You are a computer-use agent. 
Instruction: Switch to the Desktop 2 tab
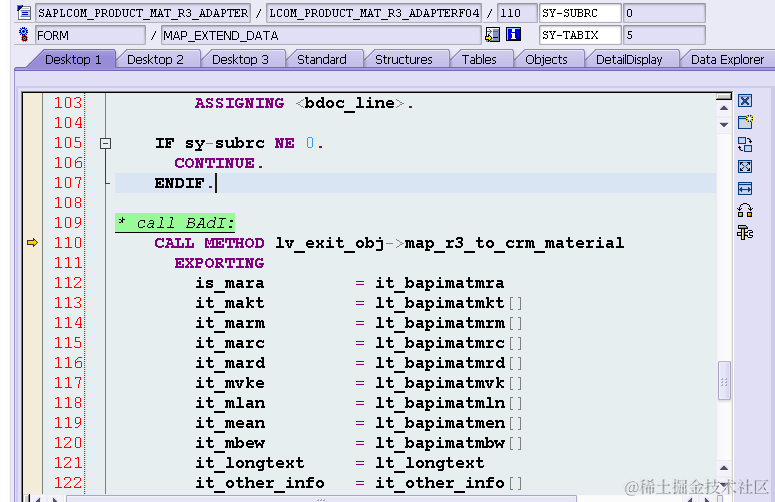point(155,60)
